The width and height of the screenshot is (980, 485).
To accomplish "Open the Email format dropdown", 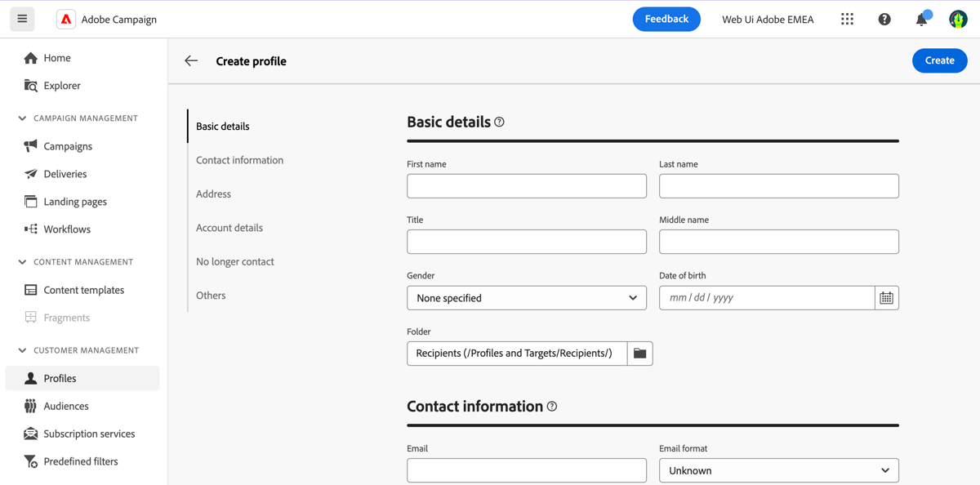I will [777, 470].
